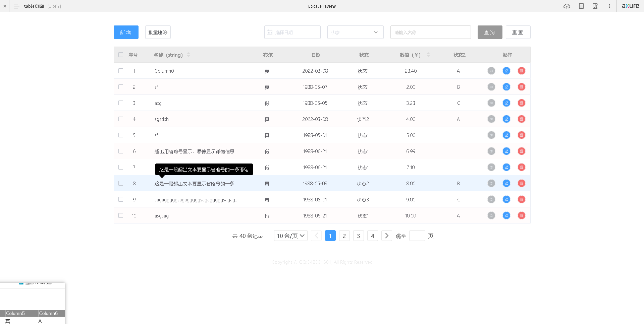Go to page 3

point(359,236)
